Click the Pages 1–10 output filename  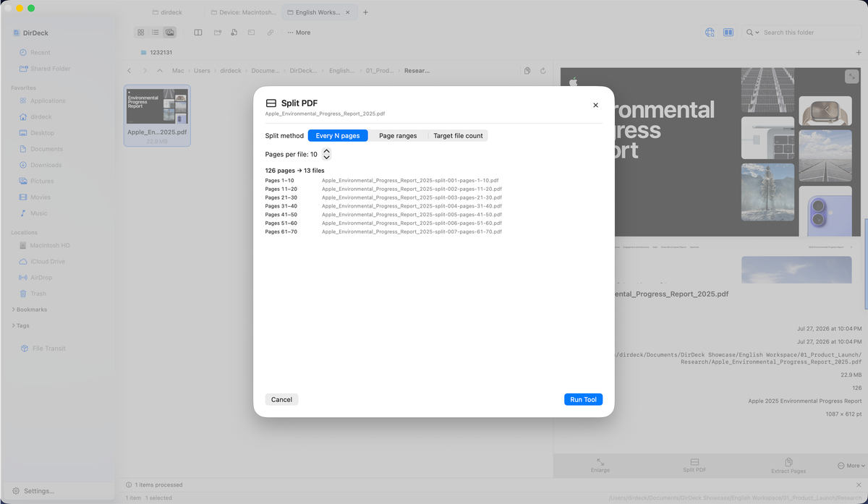pyautogui.click(x=410, y=180)
